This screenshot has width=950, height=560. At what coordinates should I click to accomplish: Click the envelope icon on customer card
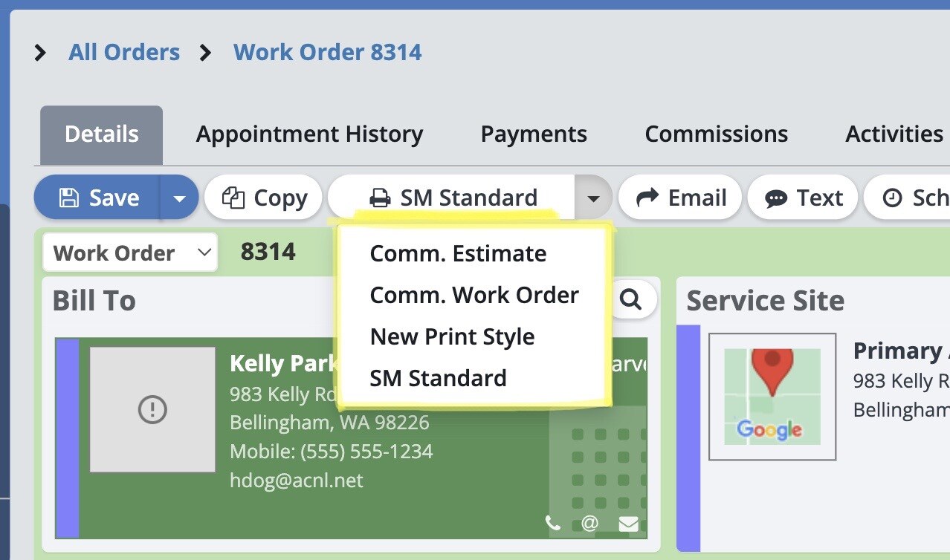point(628,524)
